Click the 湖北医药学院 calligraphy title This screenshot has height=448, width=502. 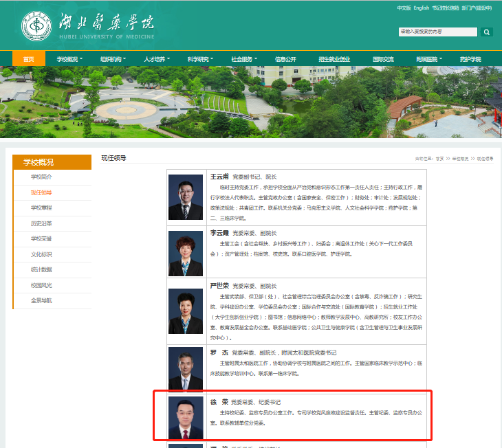point(107,23)
